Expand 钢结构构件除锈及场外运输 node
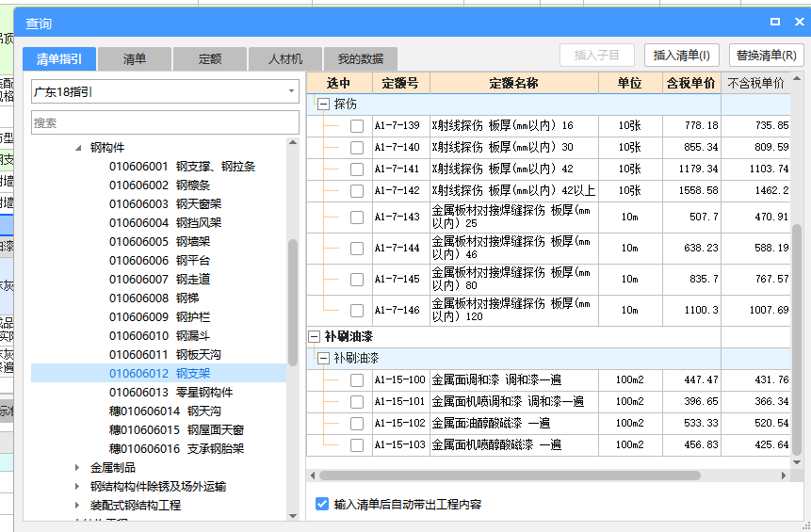 pyautogui.click(x=77, y=486)
